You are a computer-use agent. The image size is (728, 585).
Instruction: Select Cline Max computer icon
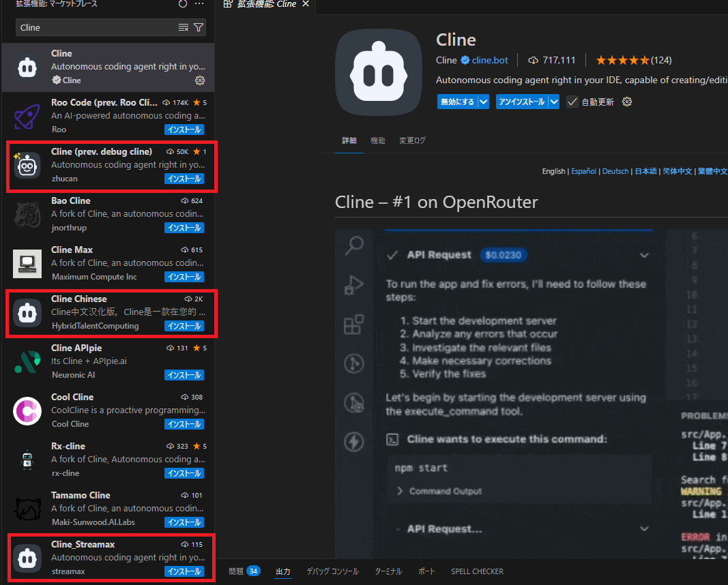click(27, 264)
